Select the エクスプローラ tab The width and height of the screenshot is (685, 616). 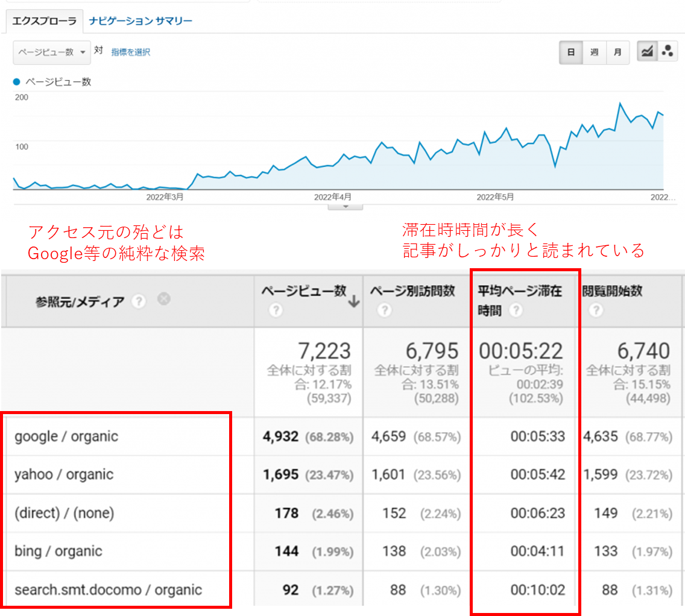45,21
